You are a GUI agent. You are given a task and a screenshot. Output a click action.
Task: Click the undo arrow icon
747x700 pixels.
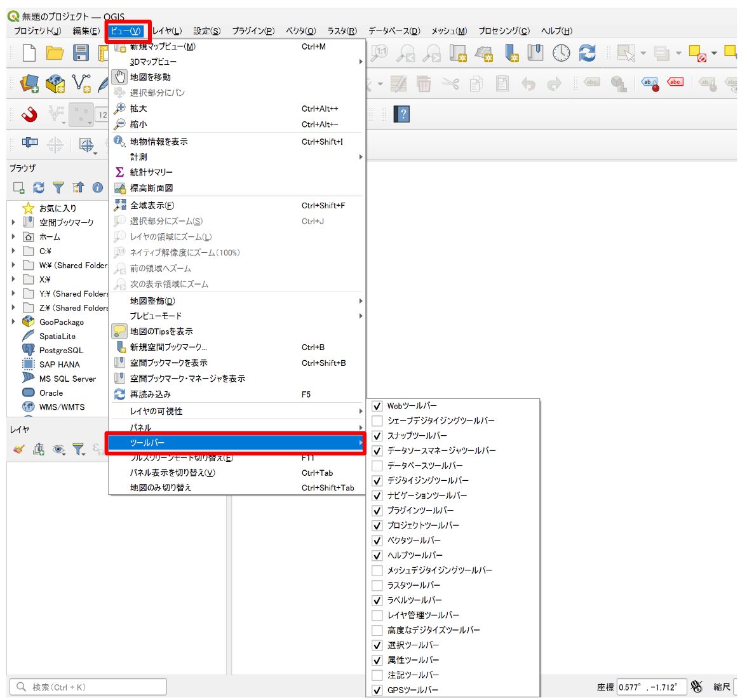528,84
